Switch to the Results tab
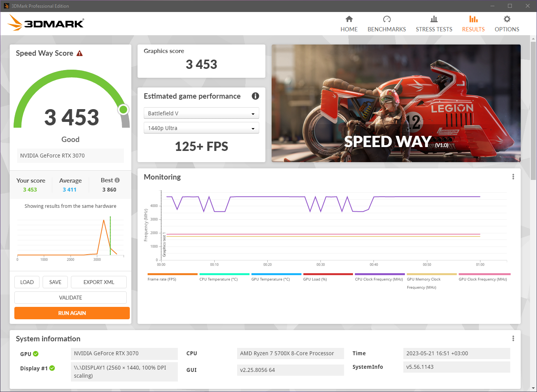537x392 pixels. pos(473,23)
